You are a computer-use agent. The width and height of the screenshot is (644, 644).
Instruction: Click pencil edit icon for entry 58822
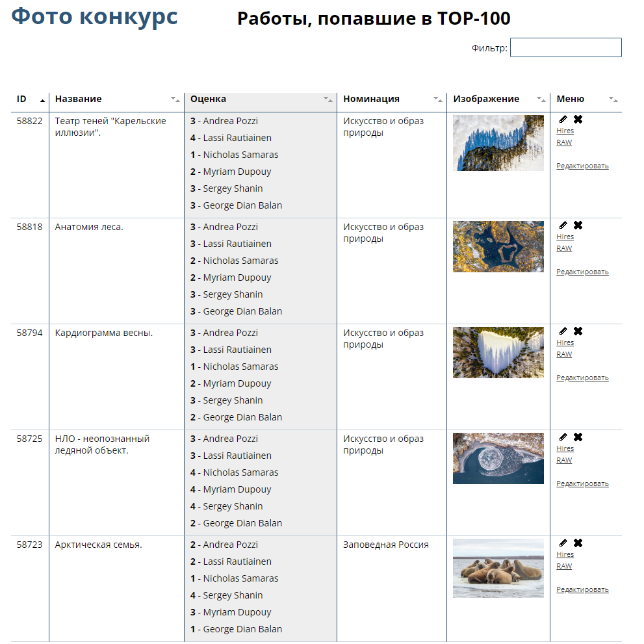coord(563,119)
